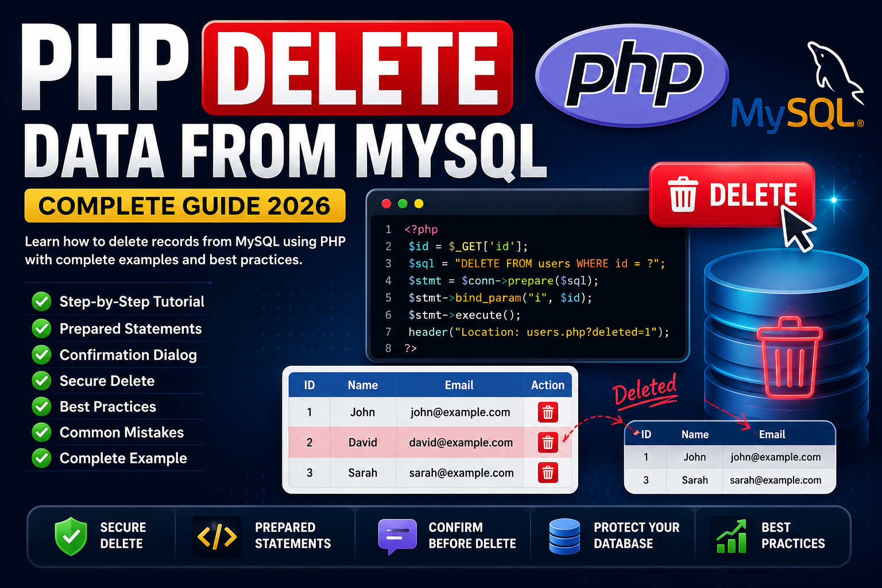Click the checkmark beside Best Practices list item

[x=41, y=407]
